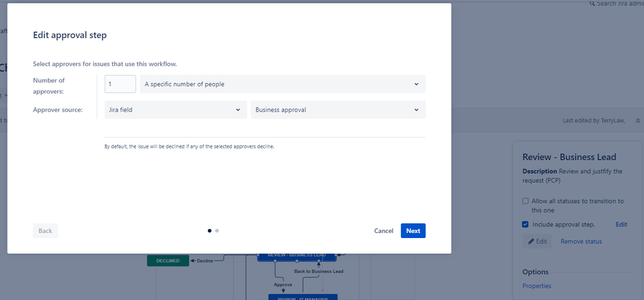Click the disabled Back button
Viewport: 644px width, 300px height.
[45, 230]
